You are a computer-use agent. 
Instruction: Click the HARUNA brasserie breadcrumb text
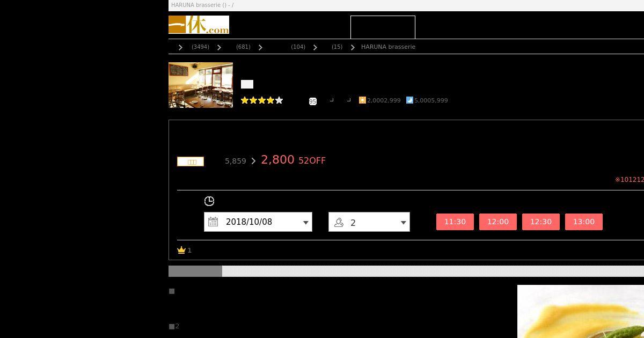pyautogui.click(x=388, y=47)
